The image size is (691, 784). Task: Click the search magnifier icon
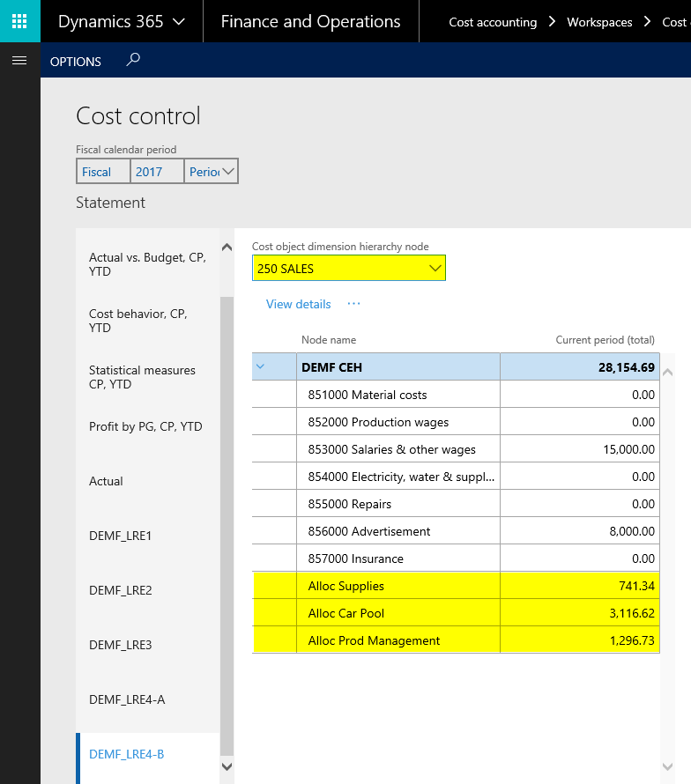tap(133, 61)
